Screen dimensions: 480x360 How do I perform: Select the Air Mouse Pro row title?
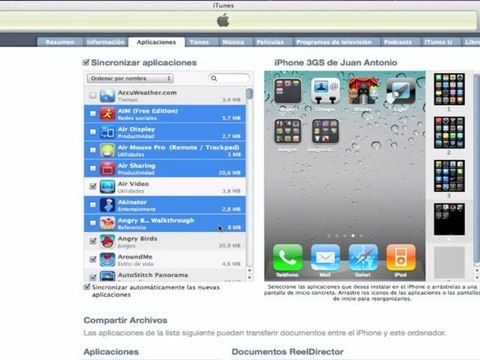pos(178,147)
